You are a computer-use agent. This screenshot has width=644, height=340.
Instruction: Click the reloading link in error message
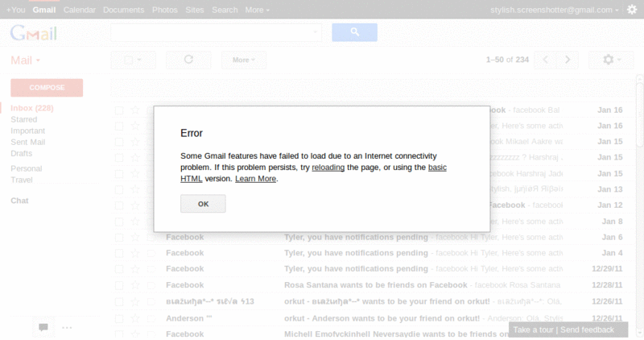pyautogui.click(x=328, y=168)
